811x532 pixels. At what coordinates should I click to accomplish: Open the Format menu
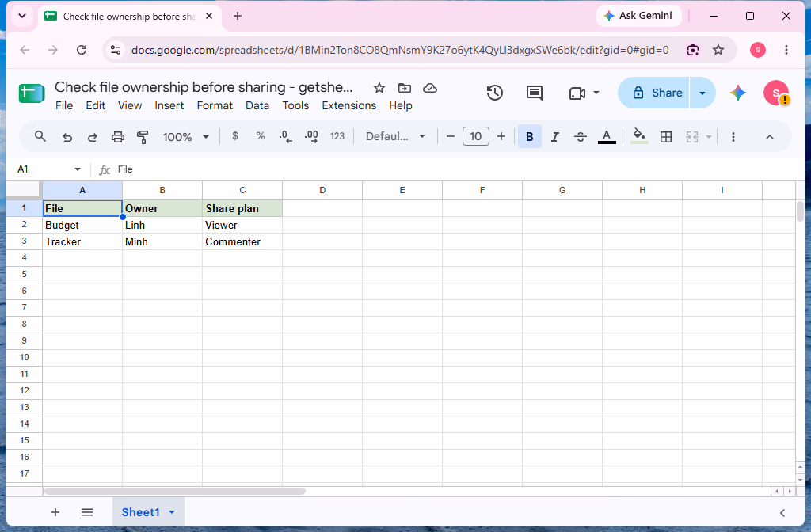215,105
